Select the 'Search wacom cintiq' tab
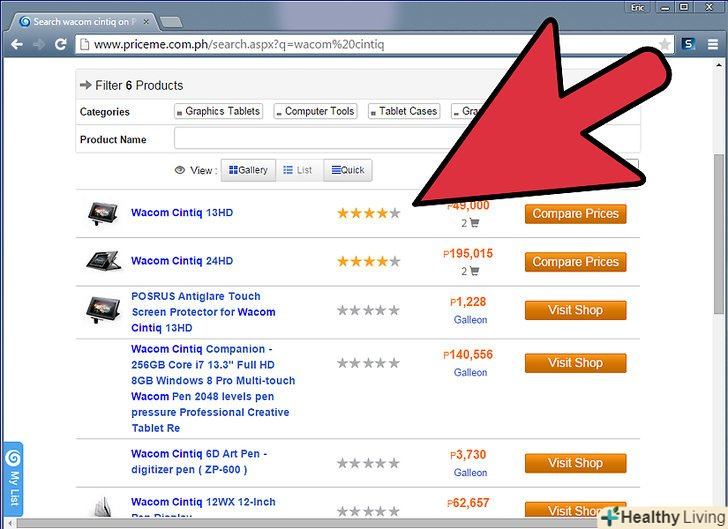The width and height of the screenshot is (728, 529). pyautogui.click(x=85, y=22)
